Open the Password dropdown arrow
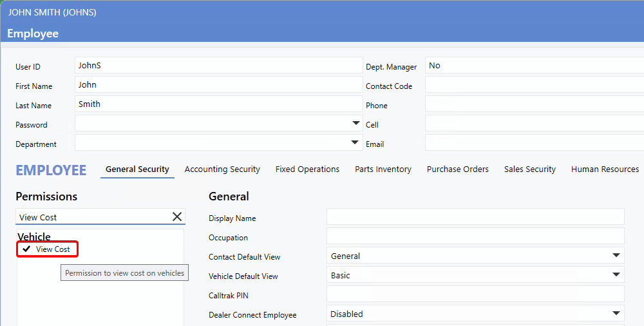This screenshot has height=326, width=644. click(356, 123)
